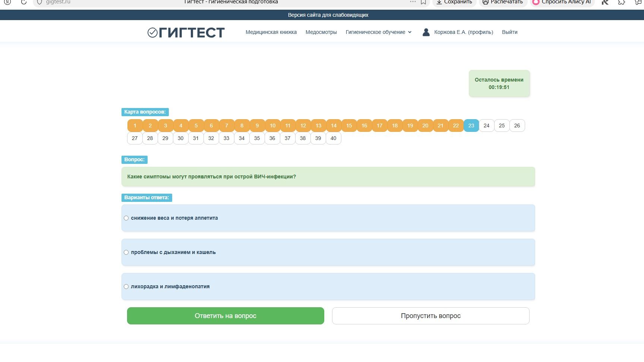Click the Пропустить вопрос button
The width and height of the screenshot is (644, 362).
(x=430, y=316)
